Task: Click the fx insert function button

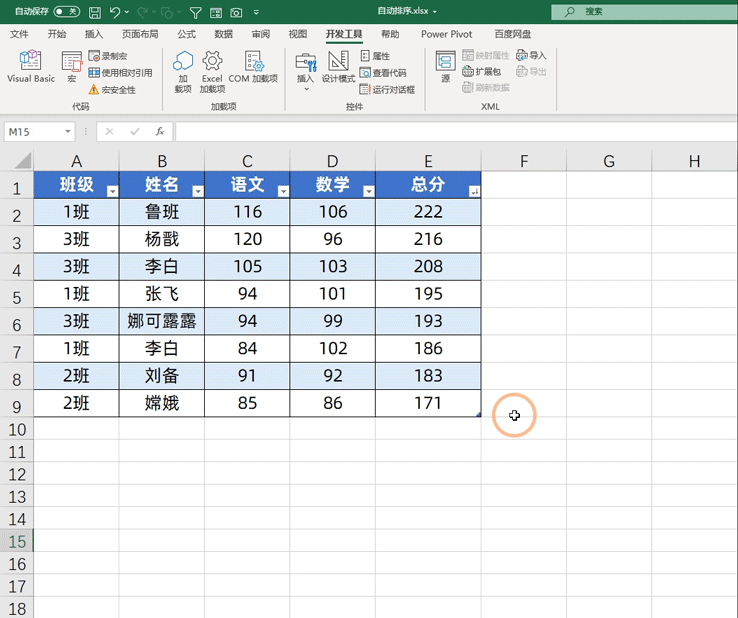Action: pyautogui.click(x=159, y=131)
